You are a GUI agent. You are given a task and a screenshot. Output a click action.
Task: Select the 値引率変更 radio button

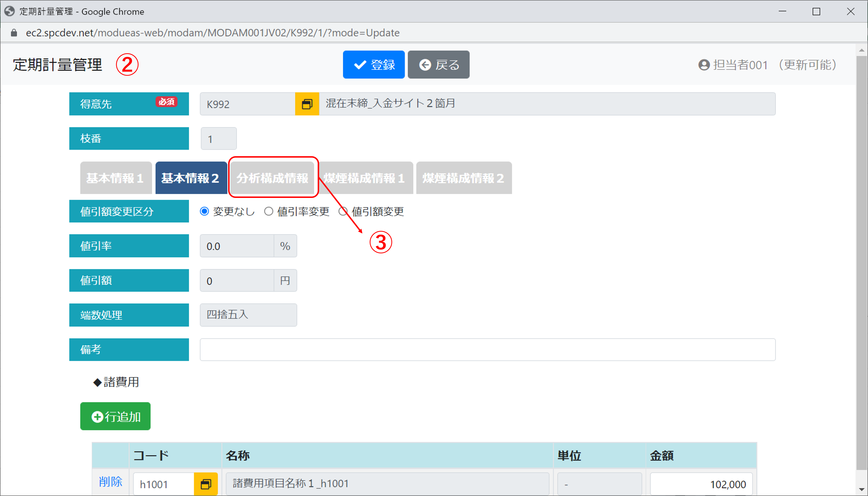click(269, 211)
